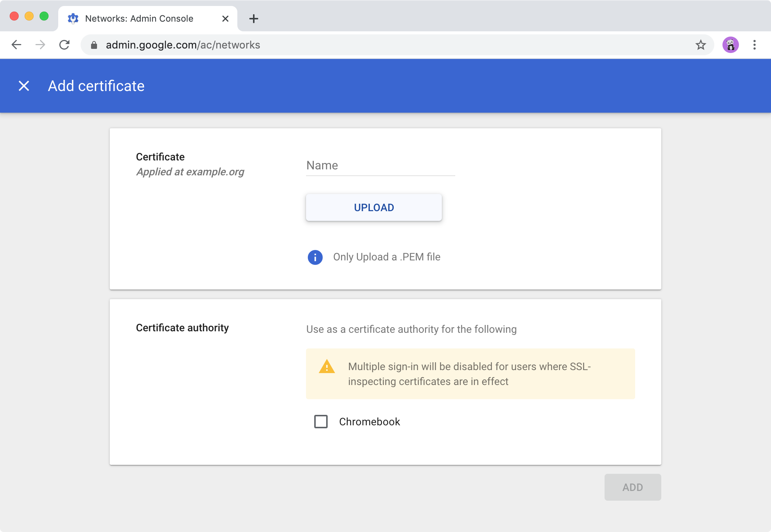Enable the Chromebook certificate authority option
The height and width of the screenshot is (532, 771).
coord(321,422)
